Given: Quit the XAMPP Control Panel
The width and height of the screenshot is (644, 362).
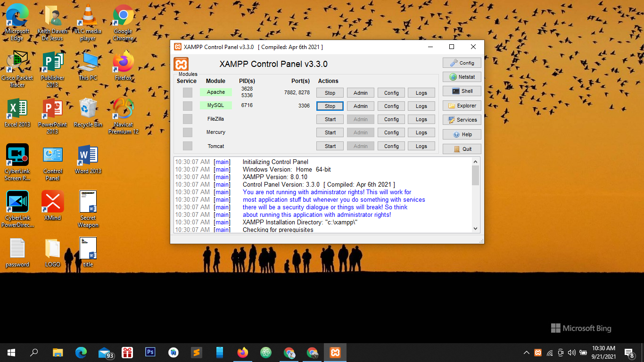Looking at the screenshot, I should coord(462,149).
